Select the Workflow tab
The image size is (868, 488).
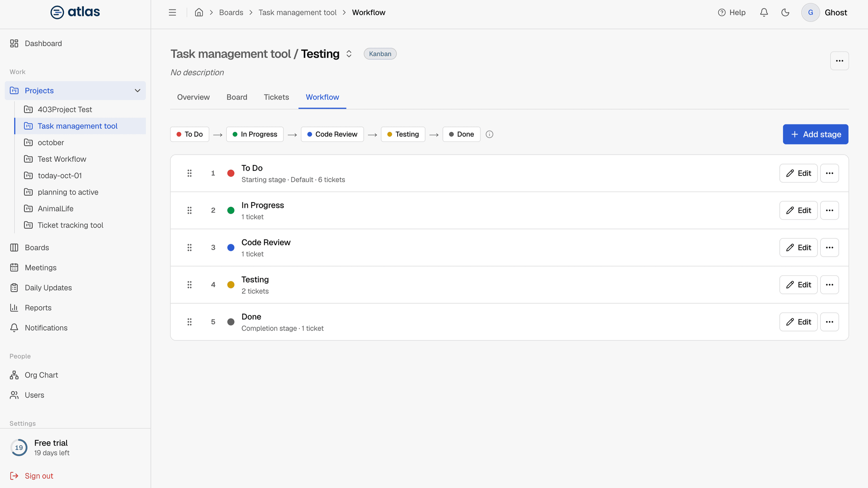(x=322, y=97)
